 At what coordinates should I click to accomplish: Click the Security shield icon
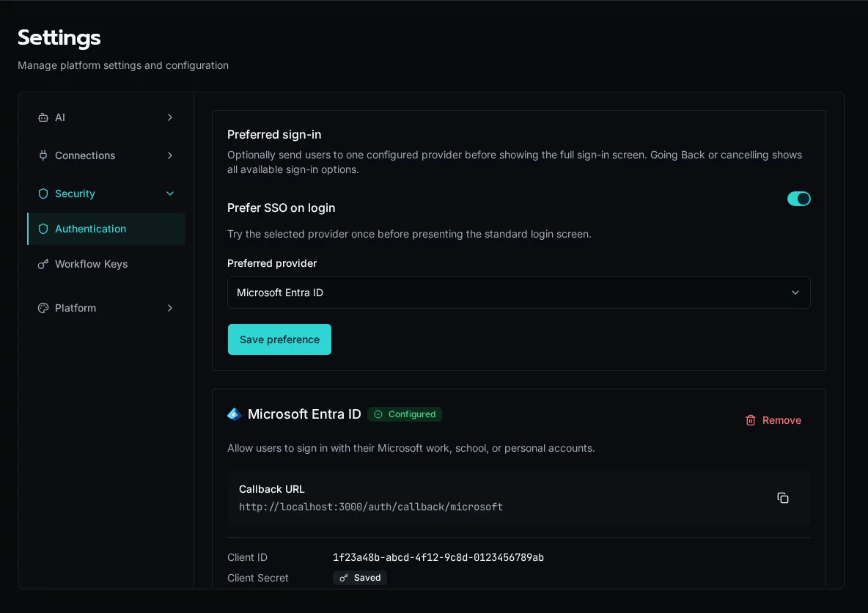pos(43,194)
